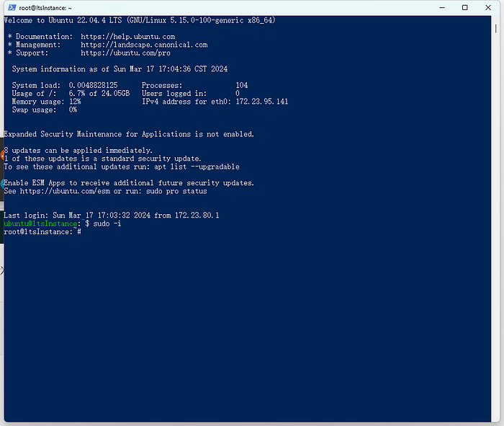The image size is (504, 426).
Task: Click the terminal vertical scrollbar thumb
Action: pyautogui.click(x=495, y=29)
